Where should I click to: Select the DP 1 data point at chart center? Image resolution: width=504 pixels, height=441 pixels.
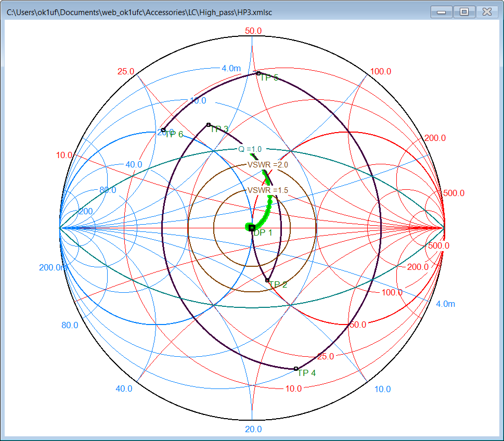pos(252,228)
